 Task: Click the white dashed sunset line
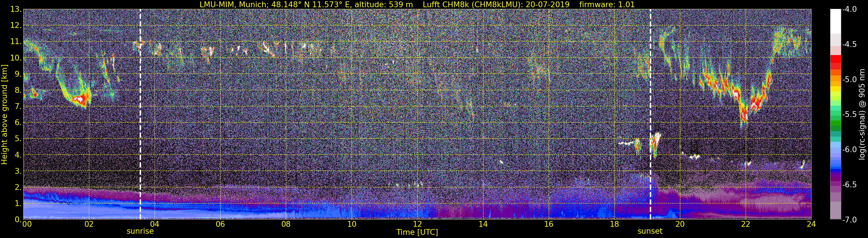click(x=650, y=114)
